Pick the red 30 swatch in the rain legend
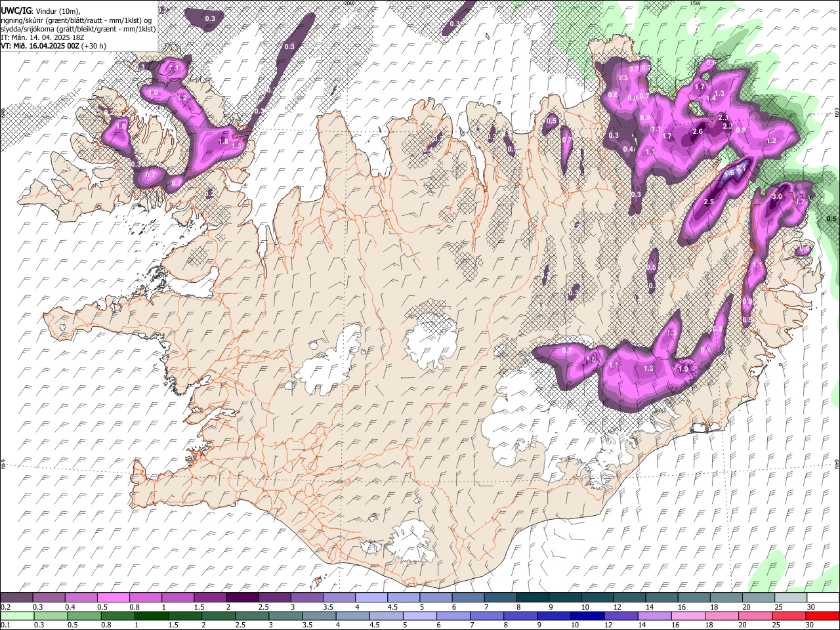 pos(823,616)
